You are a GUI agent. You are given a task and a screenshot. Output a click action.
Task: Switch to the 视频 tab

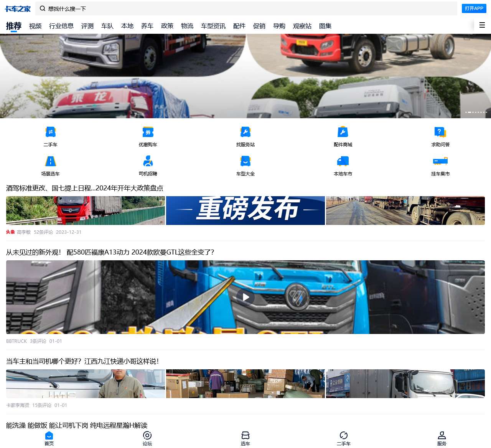pos(35,26)
